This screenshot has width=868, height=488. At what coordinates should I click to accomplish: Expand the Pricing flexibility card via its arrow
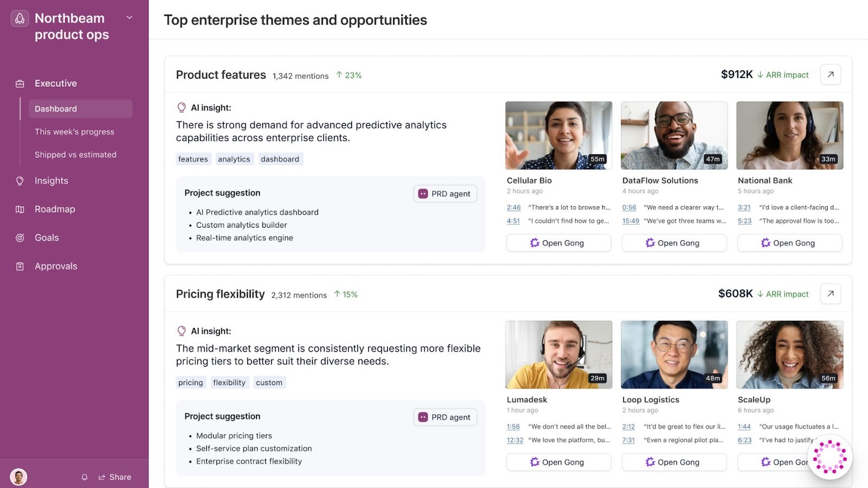(830, 293)
